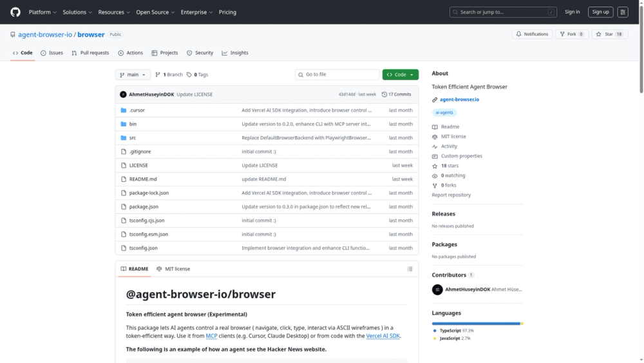The width and height of the screenshot is (644, 363).
Task: Click the contributor avatar in Contributors section
Action: [437, 289]
